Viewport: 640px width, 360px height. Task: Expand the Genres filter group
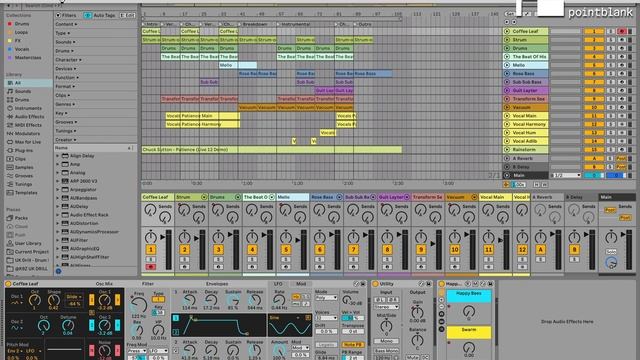click(65, 104)
